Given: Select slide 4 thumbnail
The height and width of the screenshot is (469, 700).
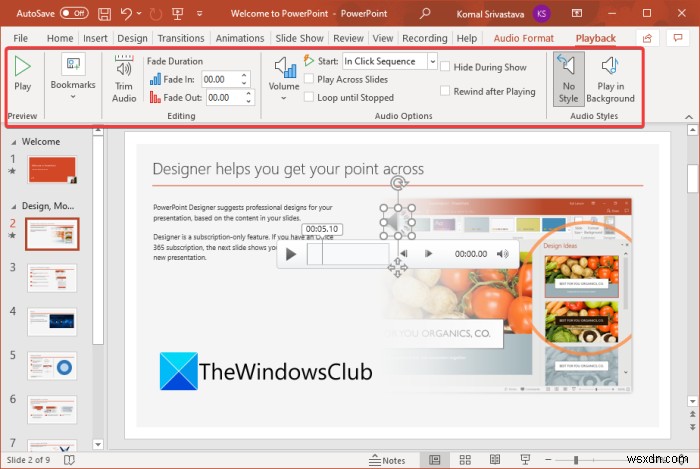Looking at the screenshot, I should point(52,322).
